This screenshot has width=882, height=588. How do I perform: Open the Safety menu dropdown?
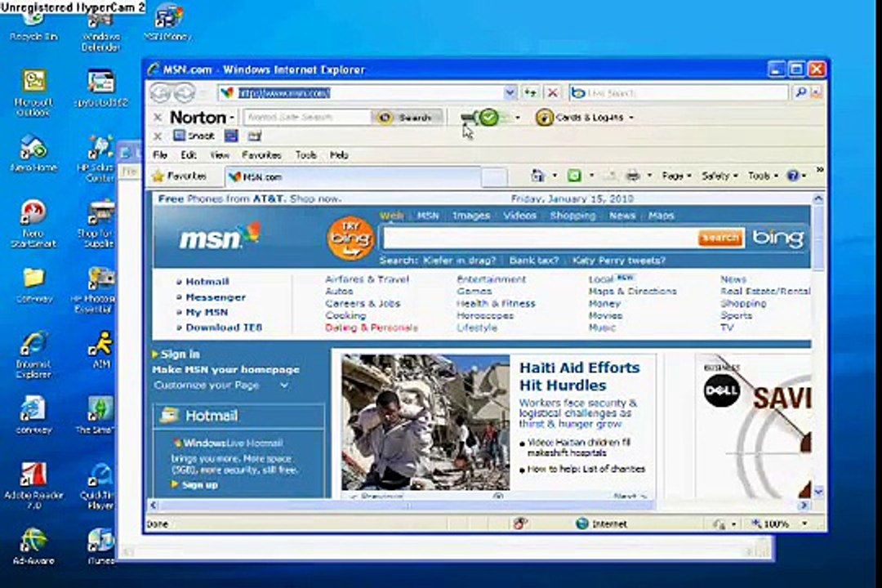[719, 176]
